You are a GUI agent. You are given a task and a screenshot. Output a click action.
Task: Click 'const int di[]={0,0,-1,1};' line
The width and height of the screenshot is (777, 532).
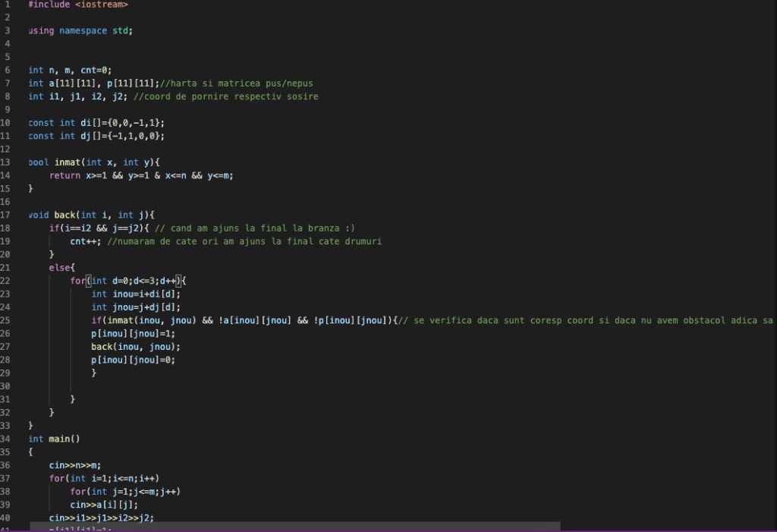tap(96, 122)
